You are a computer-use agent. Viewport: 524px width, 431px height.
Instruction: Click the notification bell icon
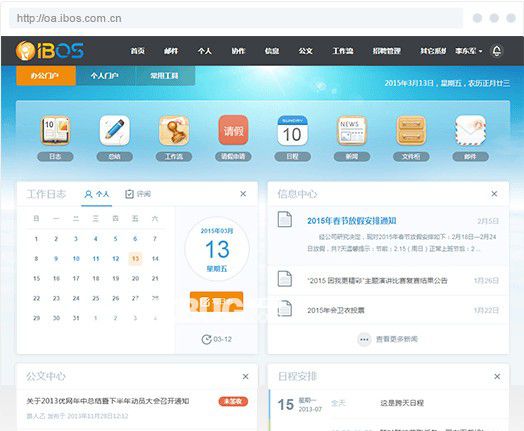click(x=497, y=51)
